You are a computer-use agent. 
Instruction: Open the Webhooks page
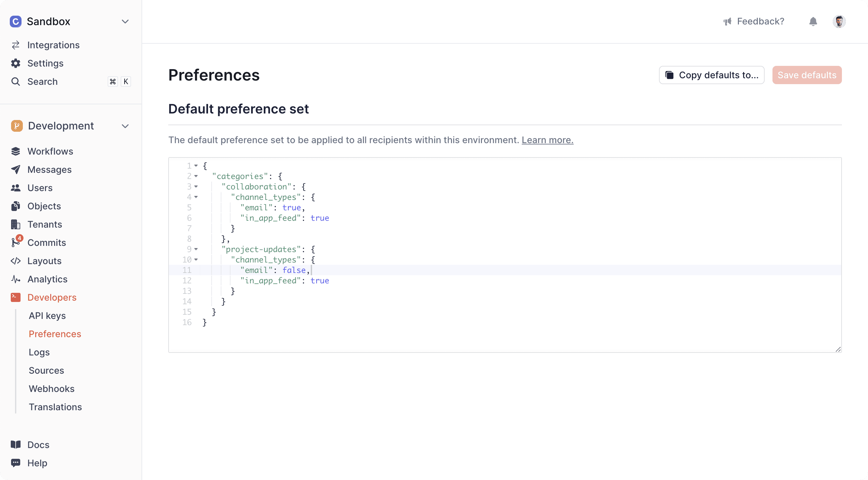pos(51,388)
